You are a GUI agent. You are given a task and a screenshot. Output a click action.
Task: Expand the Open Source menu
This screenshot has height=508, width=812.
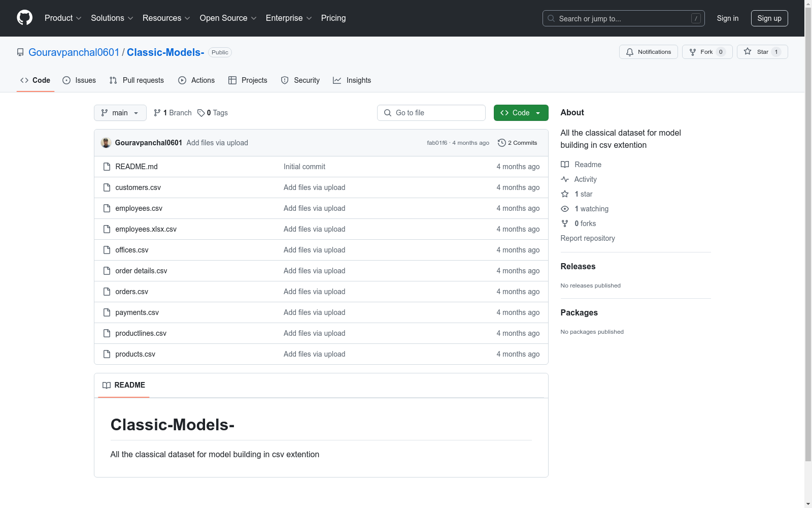[228, 18]
